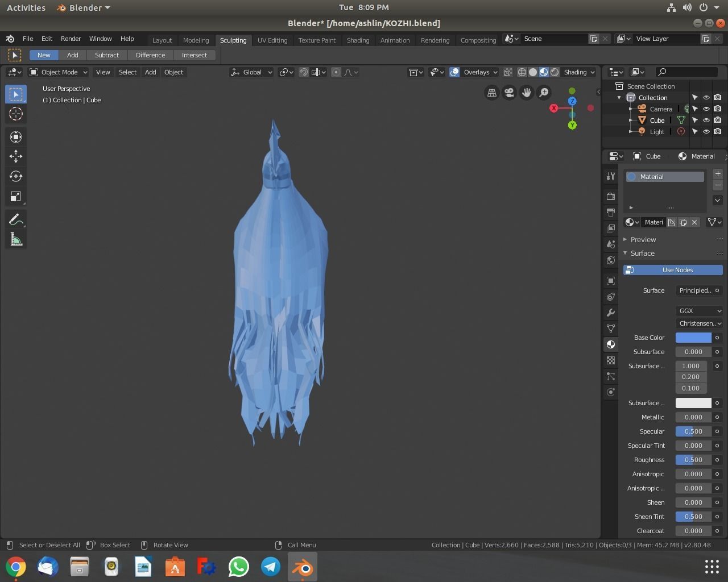
Task: Select the Select Box tool
Action: click(16, 94)
